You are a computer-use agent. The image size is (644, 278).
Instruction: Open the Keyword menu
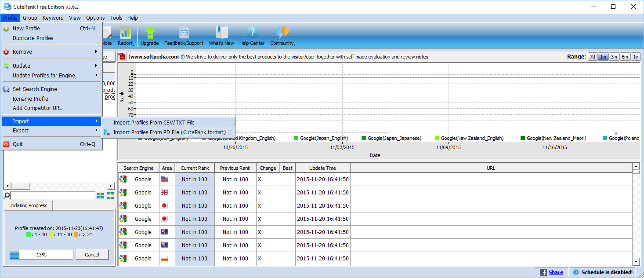pyautogui.click(x=53, y=18)
